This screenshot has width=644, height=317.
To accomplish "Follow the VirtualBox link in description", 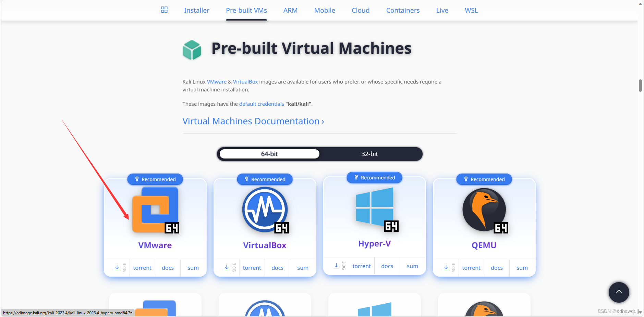I will point(245,82).
